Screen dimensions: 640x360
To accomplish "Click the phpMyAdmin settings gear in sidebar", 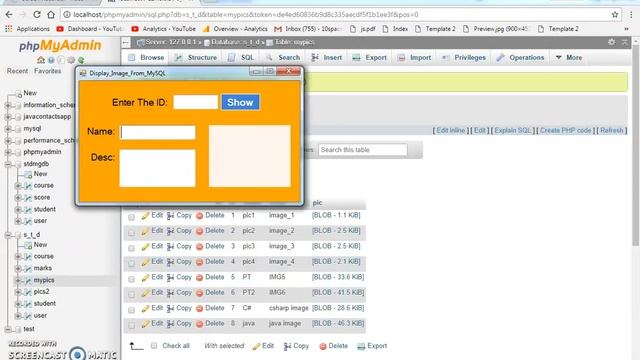I will click(71, 60).
